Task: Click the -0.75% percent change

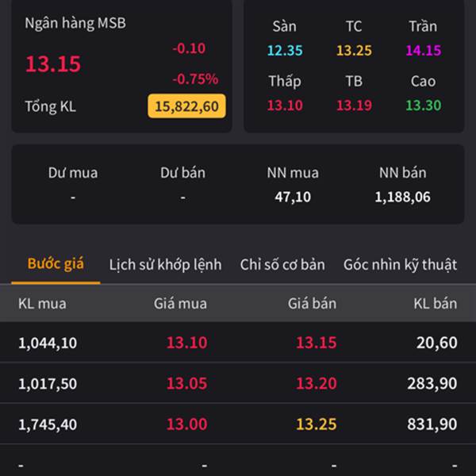Action: [x=195, y=79]
